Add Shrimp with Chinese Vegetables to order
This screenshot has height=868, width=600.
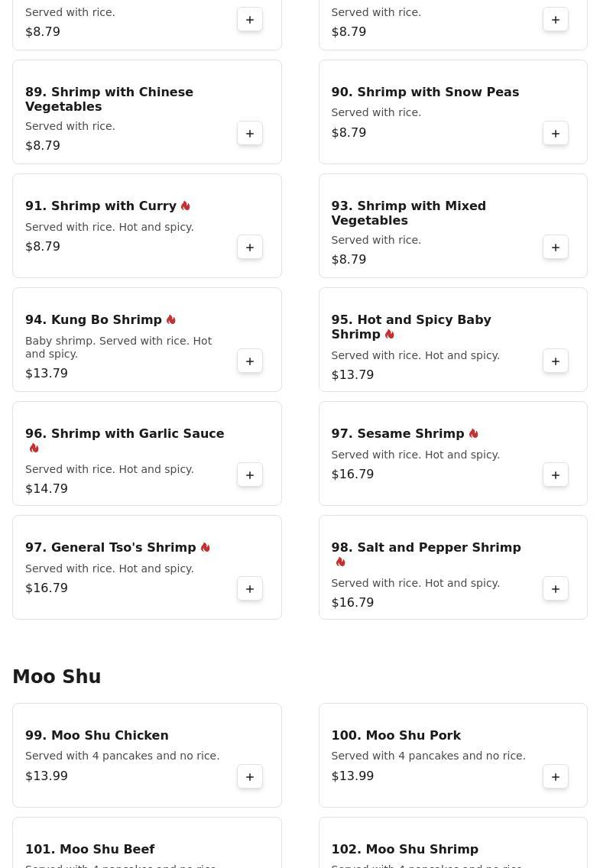[x=250, y=134]
